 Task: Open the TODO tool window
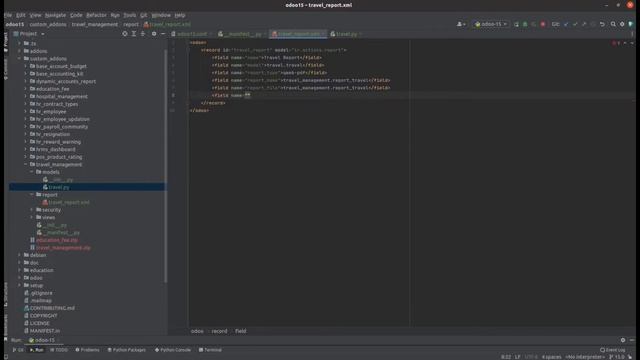point(59,350)
